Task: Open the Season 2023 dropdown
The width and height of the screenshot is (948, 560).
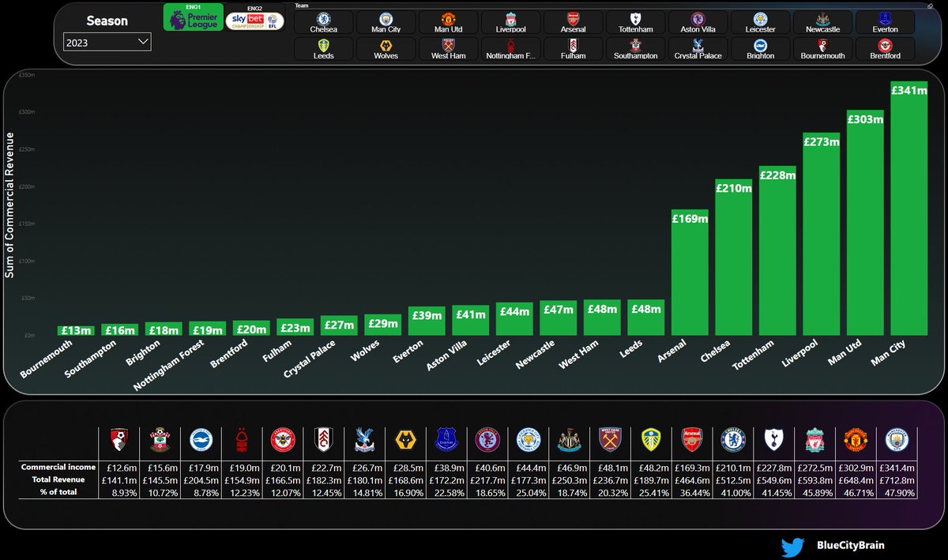Action: pos(107,43)
